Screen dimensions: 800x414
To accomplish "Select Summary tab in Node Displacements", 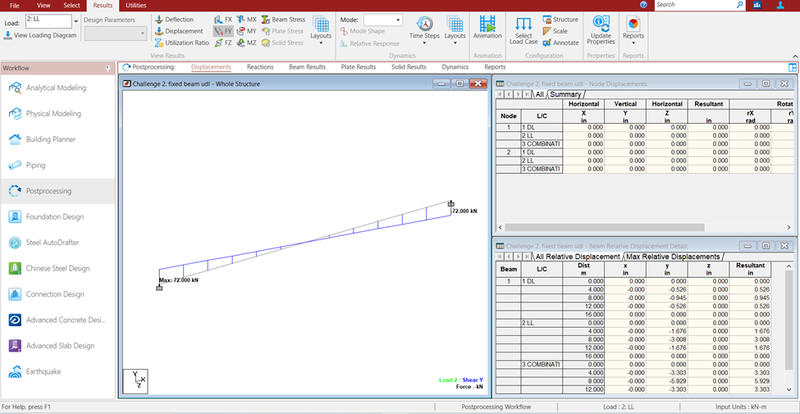I will (x=565, y=94).
